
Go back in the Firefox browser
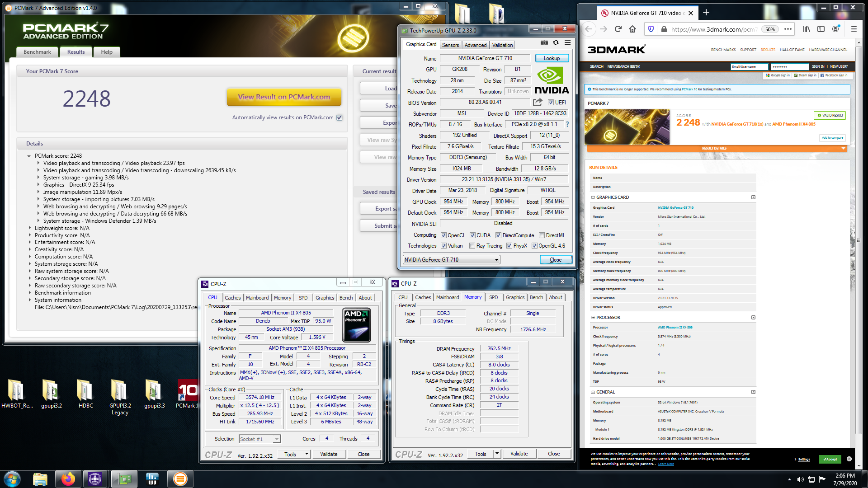point(589,29)
